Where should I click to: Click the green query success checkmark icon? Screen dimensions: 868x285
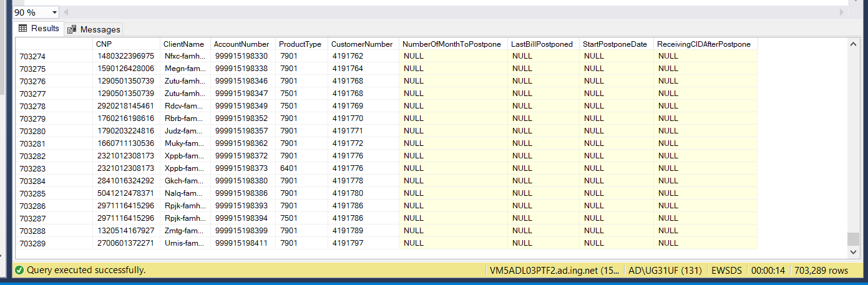click(19, 270)
